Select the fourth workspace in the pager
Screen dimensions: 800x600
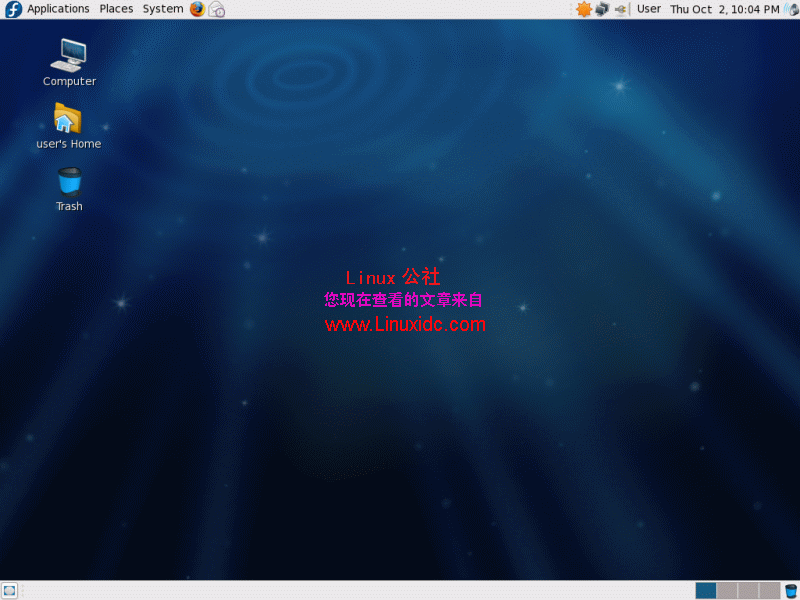pyautogui.click(x=769, y=589)
